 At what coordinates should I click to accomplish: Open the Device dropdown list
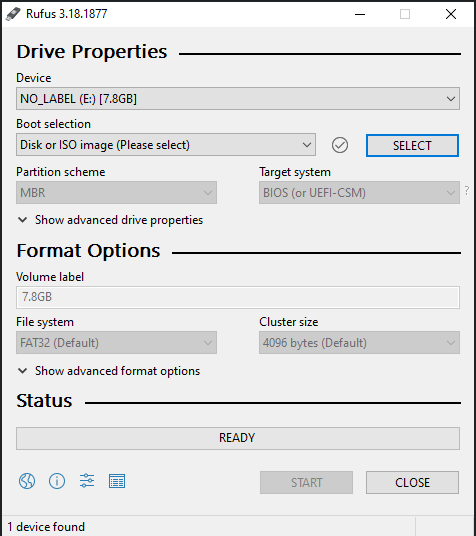tap(238, 99)
